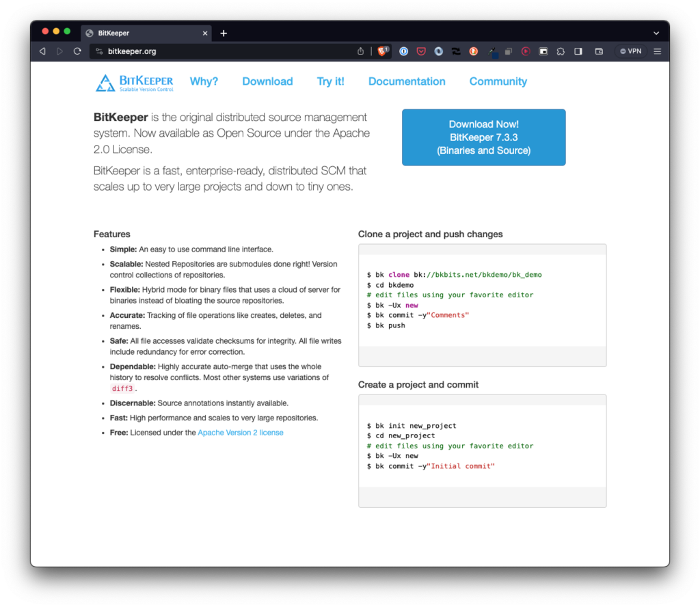Click the 'Fast:' feature bullet

click(214, 418)
